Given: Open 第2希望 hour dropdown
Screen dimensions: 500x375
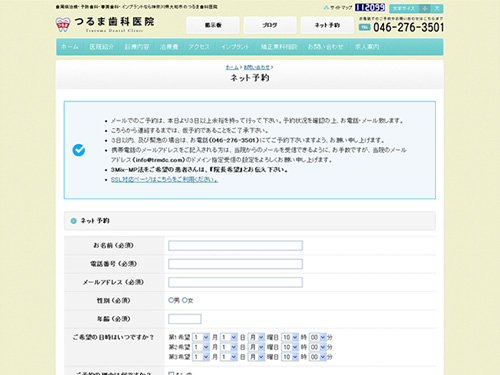Looking at the screenshot, I should (290, 347).
